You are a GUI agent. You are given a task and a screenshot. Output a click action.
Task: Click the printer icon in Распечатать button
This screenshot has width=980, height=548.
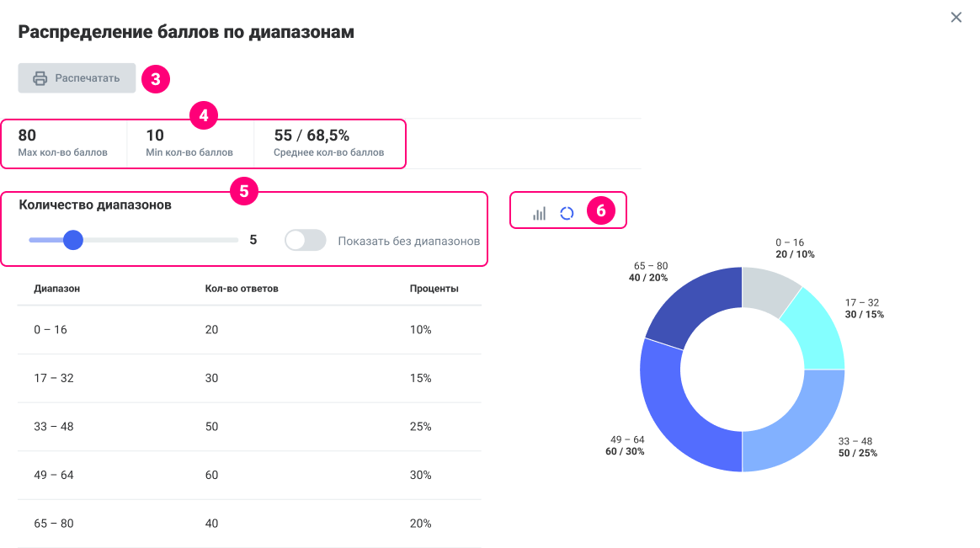pyautogui.click(x=40, y=78)
